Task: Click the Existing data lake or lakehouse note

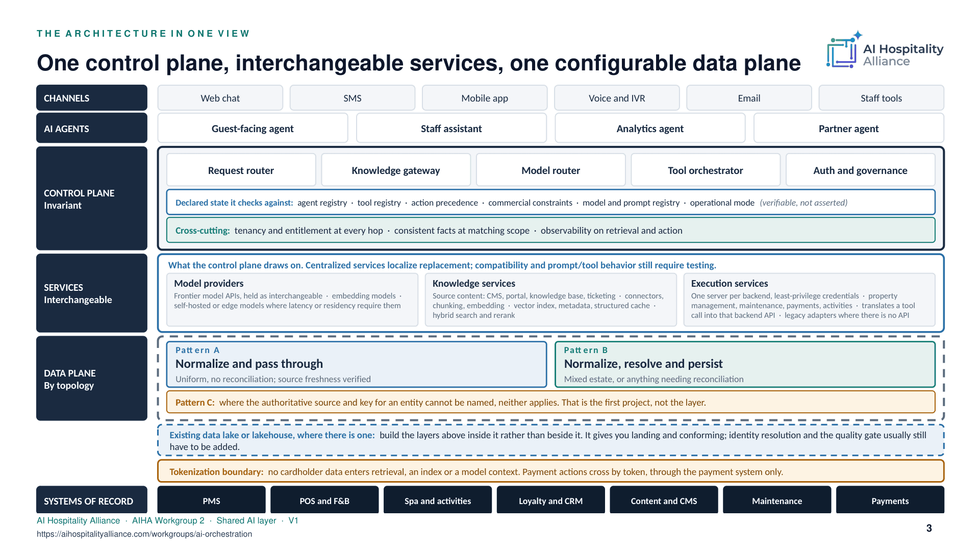Action: (551, 440)
